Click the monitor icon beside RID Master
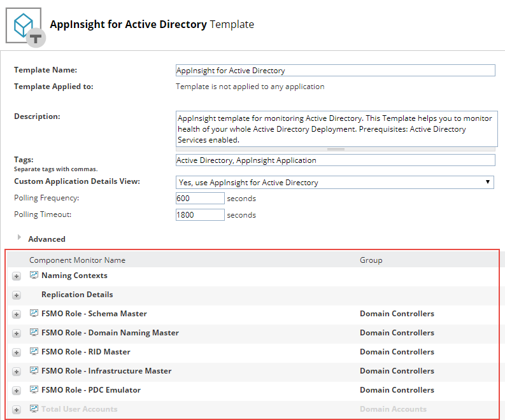 (34, 352)
